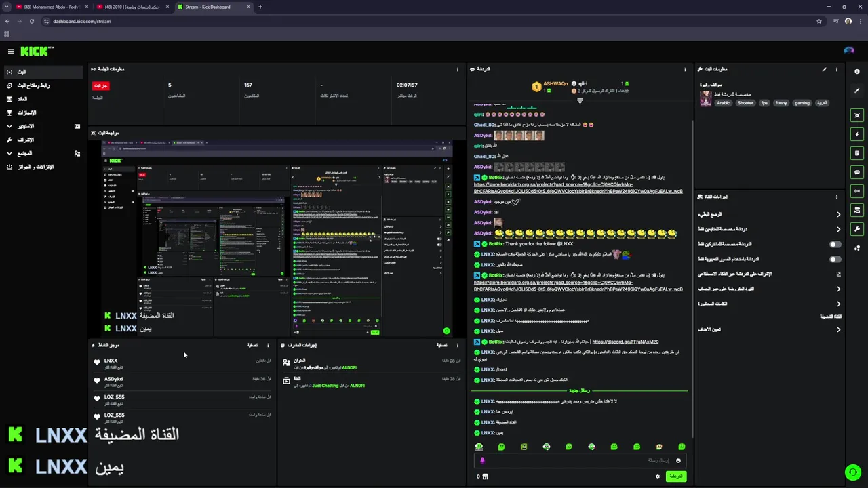Expand account age restriction option chevron
Screen dimensions: 868x488
pos(839,289)
